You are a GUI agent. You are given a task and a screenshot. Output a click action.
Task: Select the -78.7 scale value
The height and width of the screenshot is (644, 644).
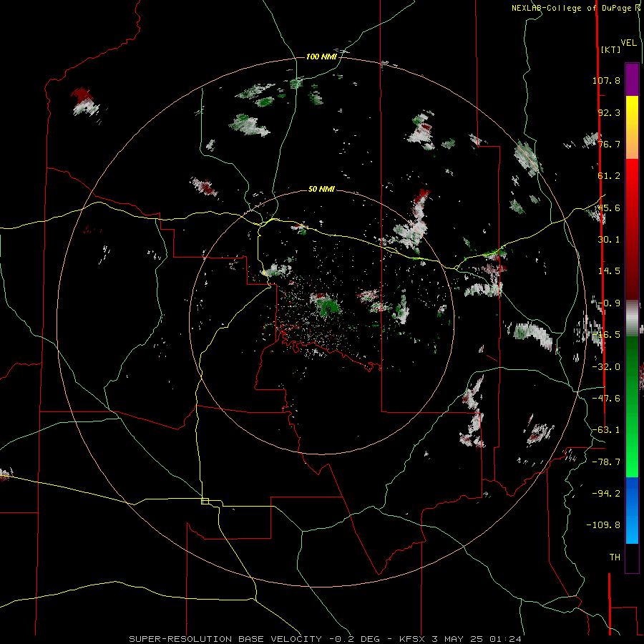tap(606, 462)
